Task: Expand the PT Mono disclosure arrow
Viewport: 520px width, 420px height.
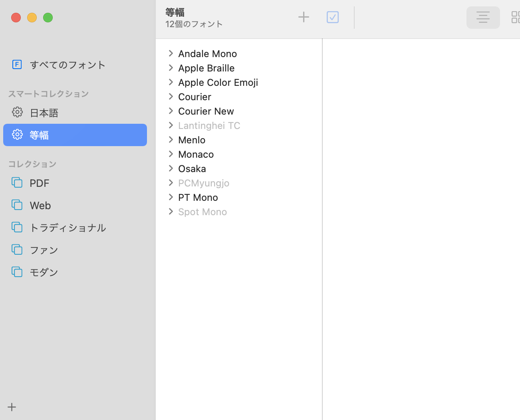Action: [x=171, y=197]
